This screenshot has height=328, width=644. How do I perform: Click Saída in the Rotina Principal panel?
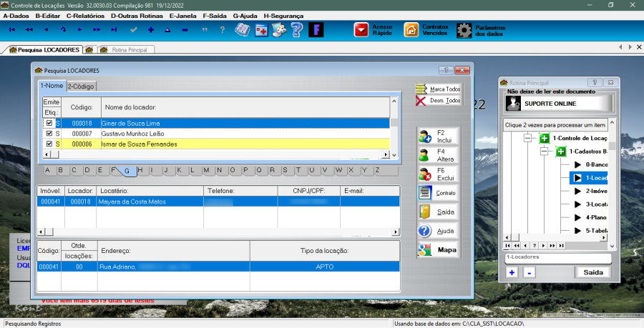tap(593, 272)
